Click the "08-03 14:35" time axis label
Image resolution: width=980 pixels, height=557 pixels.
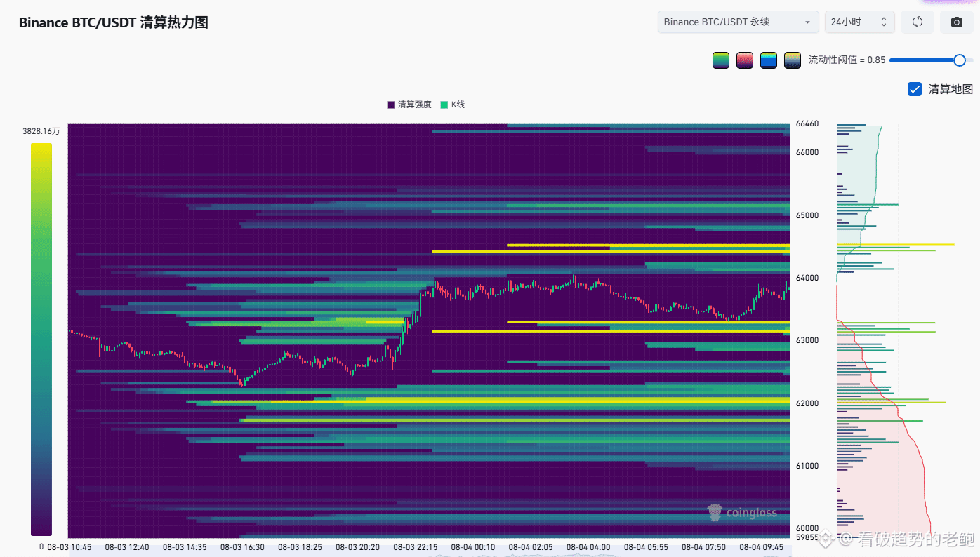tap(185, 547)
